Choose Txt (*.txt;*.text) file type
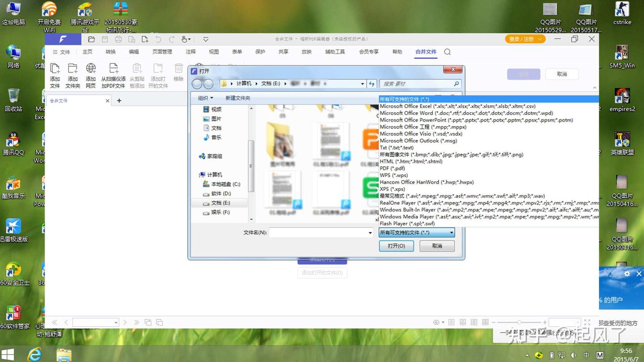This screenshot has height=362, width=644. point(488,147)
